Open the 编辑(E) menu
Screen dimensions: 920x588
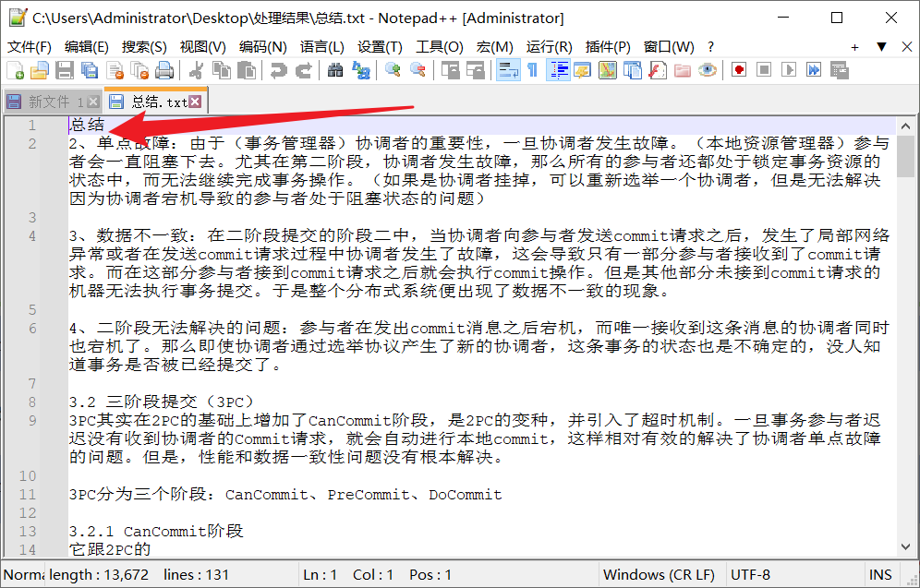pyautogui.click(x=86, y=47)
